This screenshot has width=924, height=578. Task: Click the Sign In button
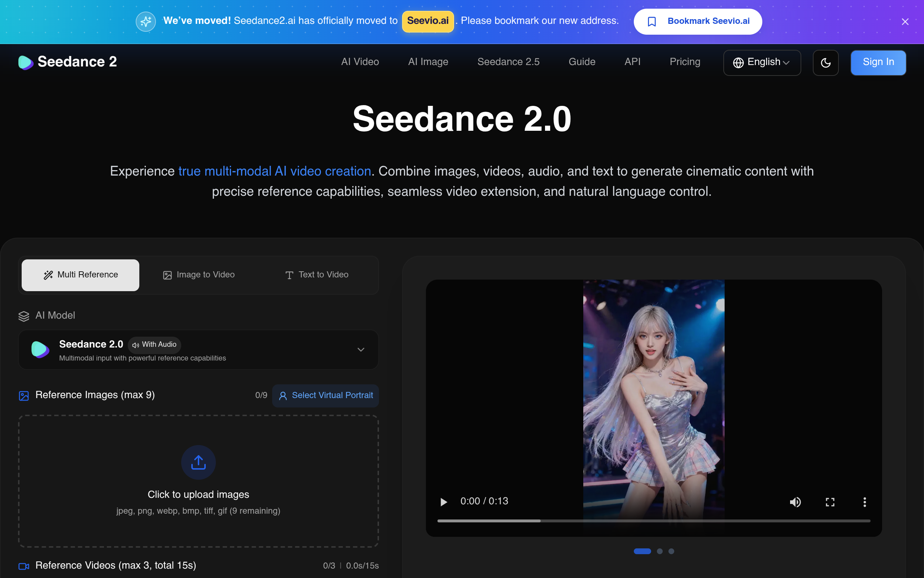[x=878, y=63]
